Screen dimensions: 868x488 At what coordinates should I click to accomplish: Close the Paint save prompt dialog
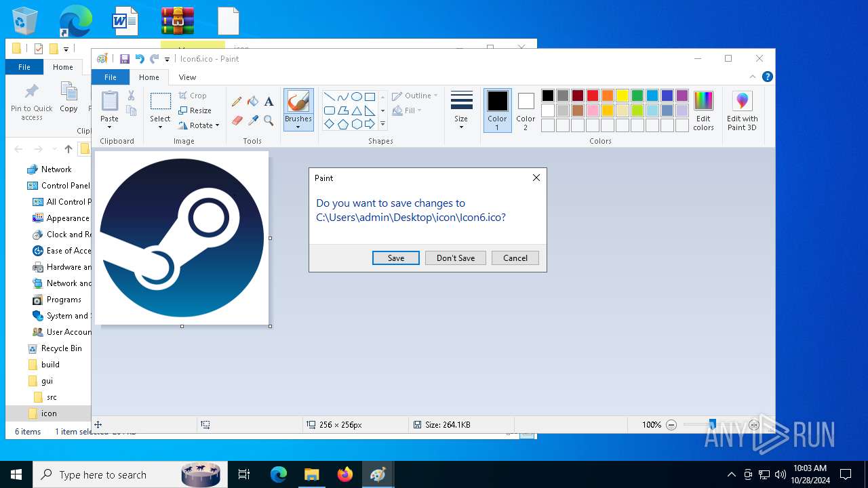536,178
